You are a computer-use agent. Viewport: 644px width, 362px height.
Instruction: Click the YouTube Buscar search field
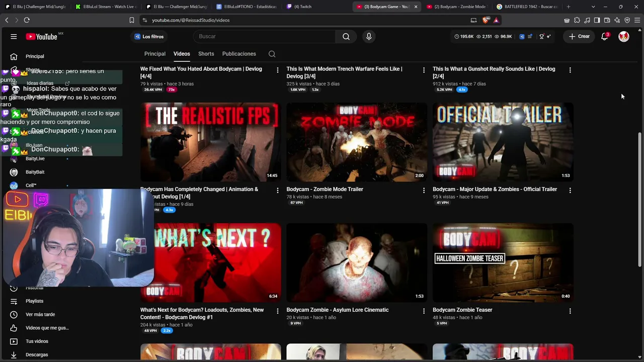coord(265,36)
